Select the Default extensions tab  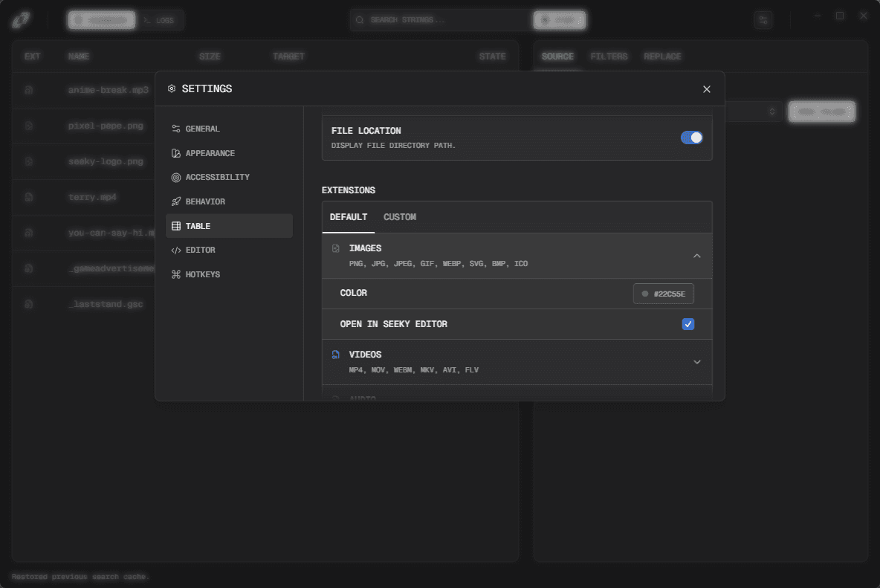pyautogui.click(x=349, y=217)
